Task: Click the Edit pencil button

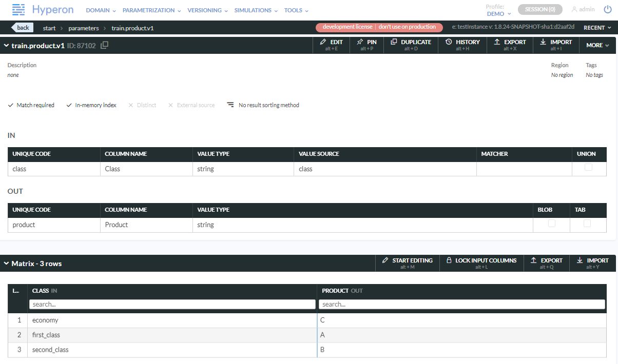Action: click(331, 45)
